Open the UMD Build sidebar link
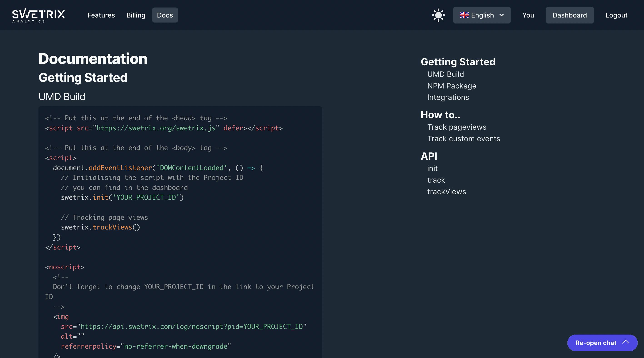Image resolution: width=644 pixels, height=358 pixels. pos(445,74)
